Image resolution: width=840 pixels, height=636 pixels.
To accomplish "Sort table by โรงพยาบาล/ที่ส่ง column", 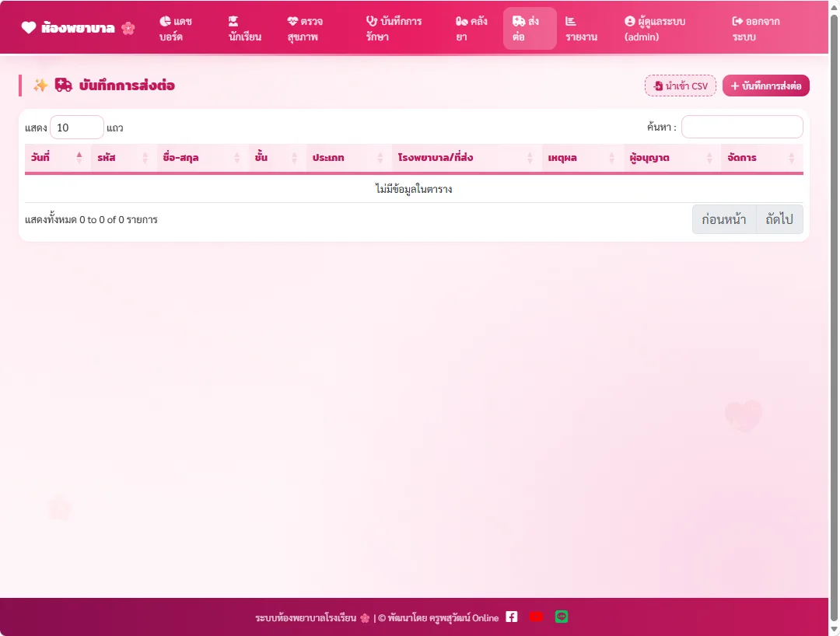I will (x=466, y=157).
